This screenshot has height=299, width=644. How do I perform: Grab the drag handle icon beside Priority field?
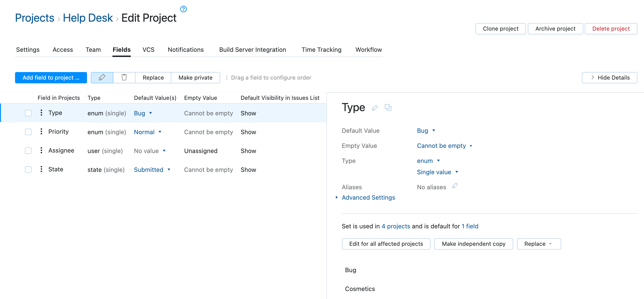(x=41, y=131)
